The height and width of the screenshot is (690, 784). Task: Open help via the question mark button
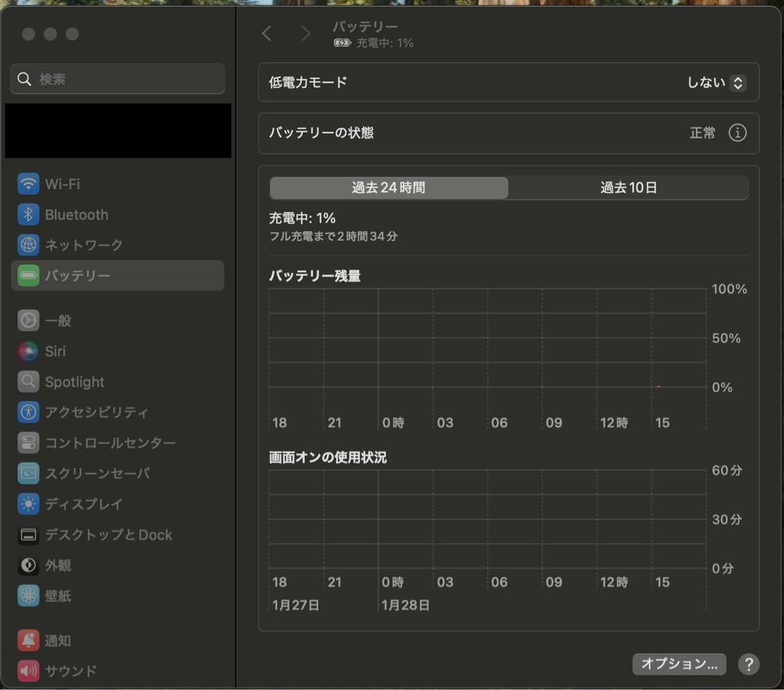(748, 664)
